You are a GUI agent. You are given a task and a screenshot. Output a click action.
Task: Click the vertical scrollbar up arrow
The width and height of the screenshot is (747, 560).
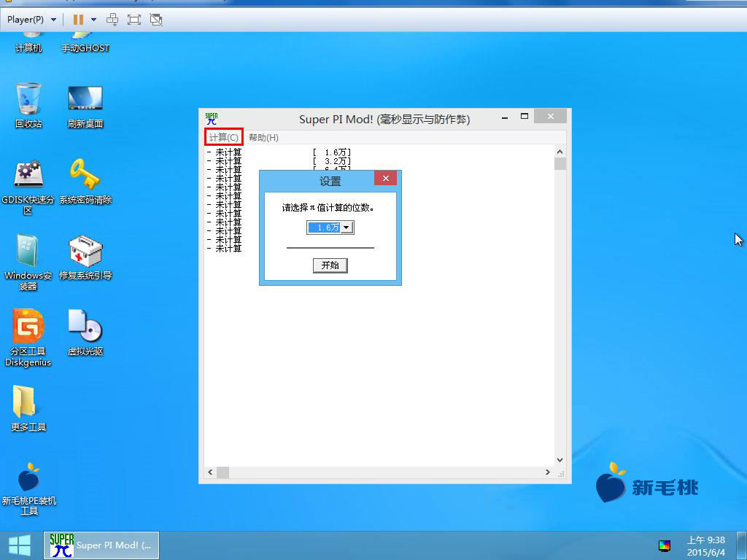coord(560,152)
